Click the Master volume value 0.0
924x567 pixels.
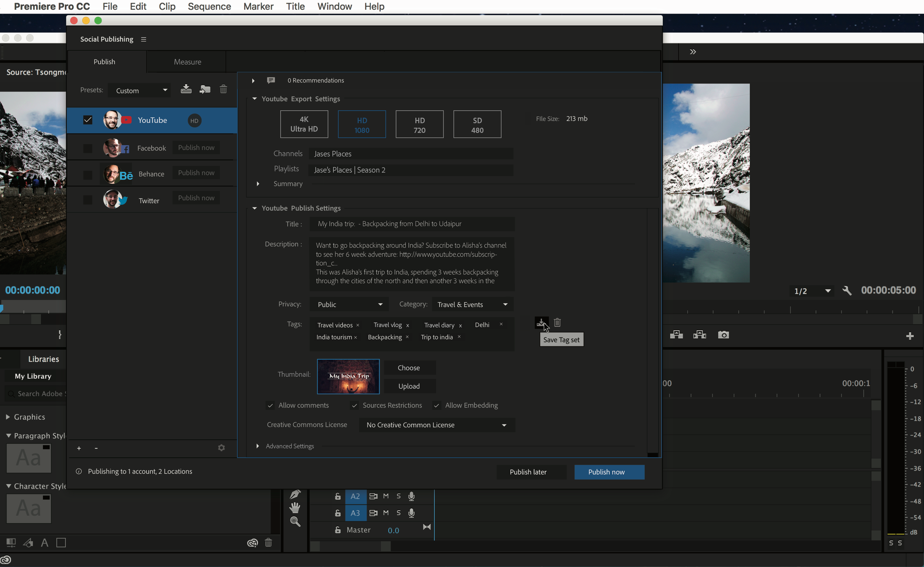click(x=393, y=530)
